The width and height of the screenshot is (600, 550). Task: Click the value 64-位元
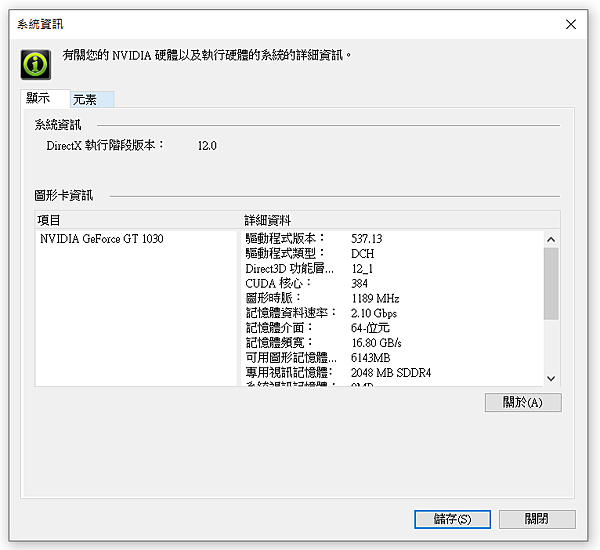(370, 328)
